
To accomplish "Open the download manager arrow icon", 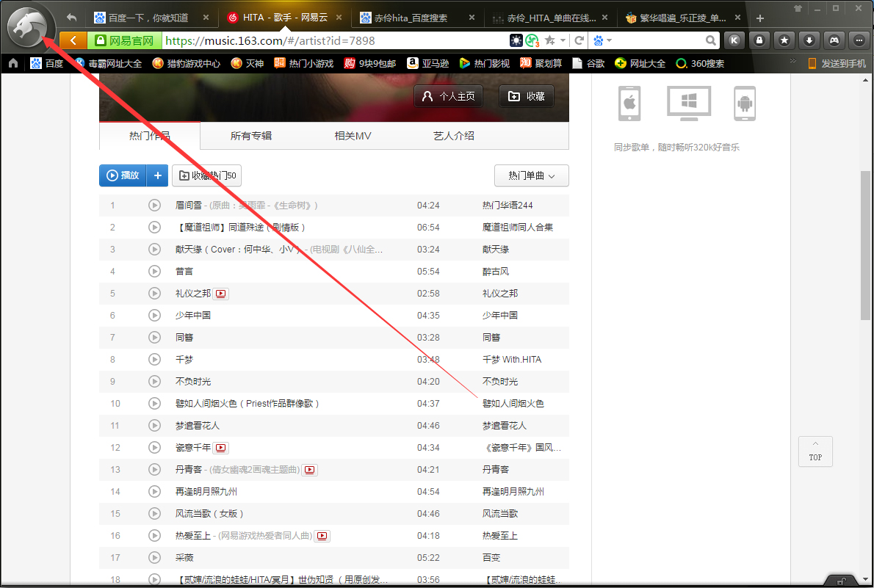I will click(808, 40).
